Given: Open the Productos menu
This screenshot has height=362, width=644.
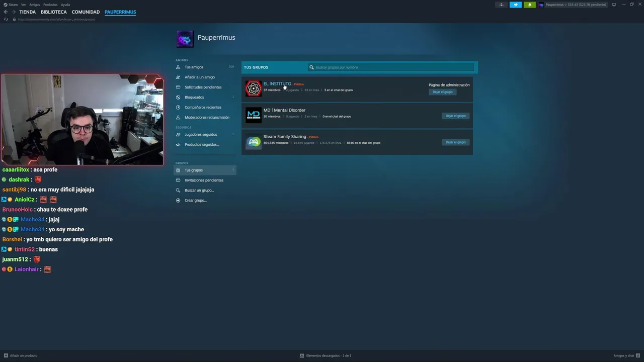Looking at the screenshot, I should [x=50, y=5].
